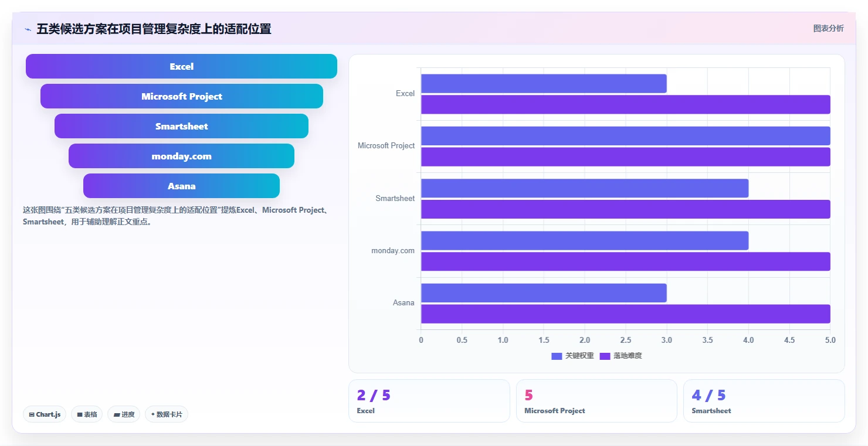868x446 pixels.
Task: Click Asana's 关键权重 bar in the chart
Action: [x=544, y=293]
